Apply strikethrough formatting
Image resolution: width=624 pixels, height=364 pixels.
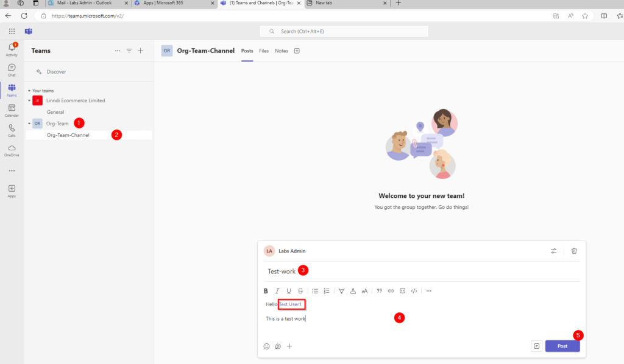pos(300,291)
